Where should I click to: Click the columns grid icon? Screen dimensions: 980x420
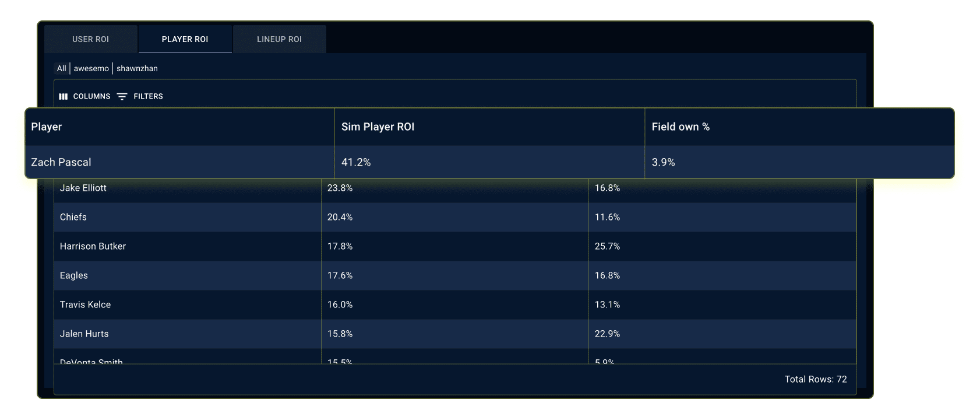tap(63, 96)
